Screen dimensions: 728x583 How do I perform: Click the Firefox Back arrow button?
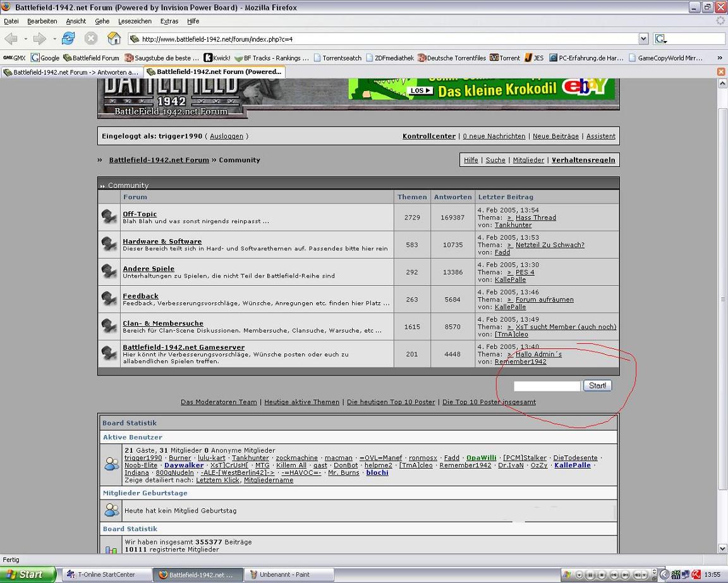coord(11,39)
